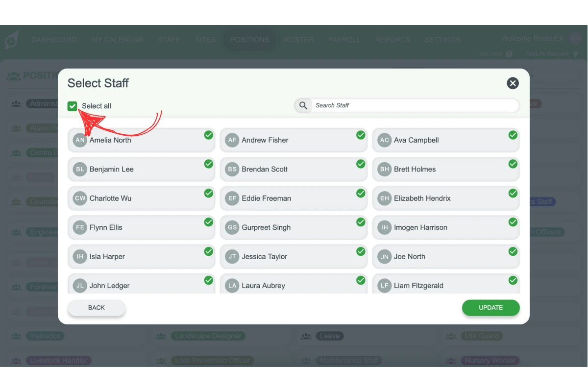
Task: Click the BL avatar for Benjamin Lee
Action: point(80,169)
